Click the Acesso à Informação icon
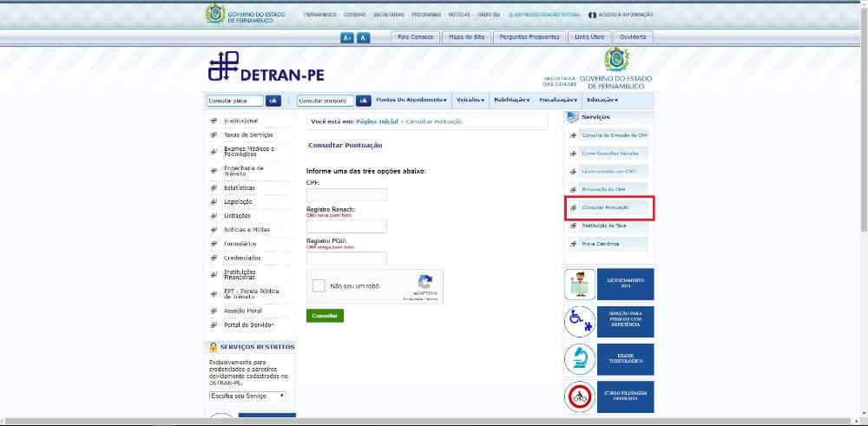868x426 pixels. tap(592, 15)
